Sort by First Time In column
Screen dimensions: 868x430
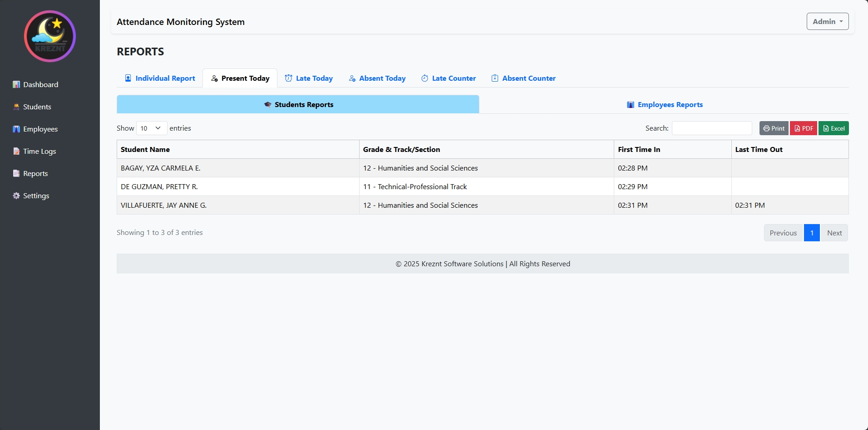(x=672, y=149)
